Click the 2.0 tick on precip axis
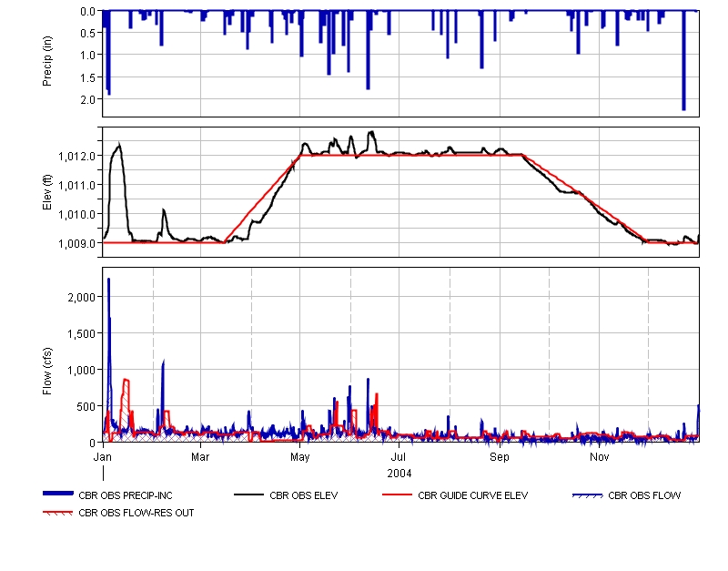The width and height of the screenshot is (728, 571). click(x=87, y=100)
